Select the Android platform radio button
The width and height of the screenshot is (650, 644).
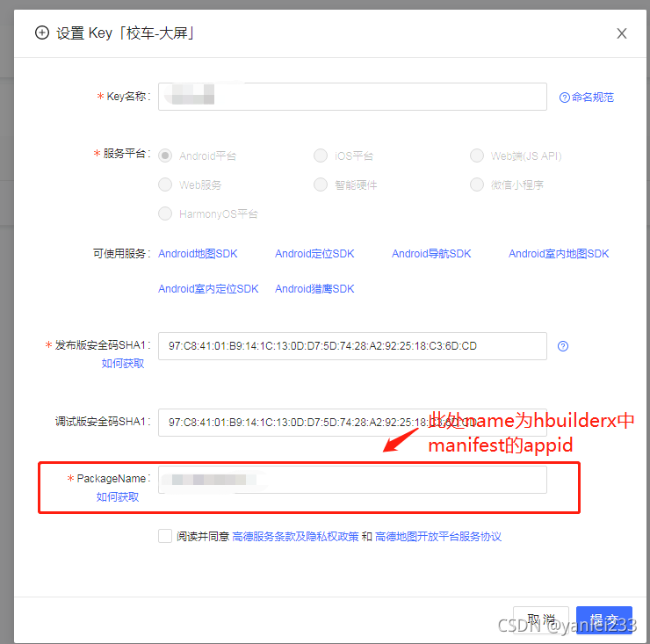(165, 156)
